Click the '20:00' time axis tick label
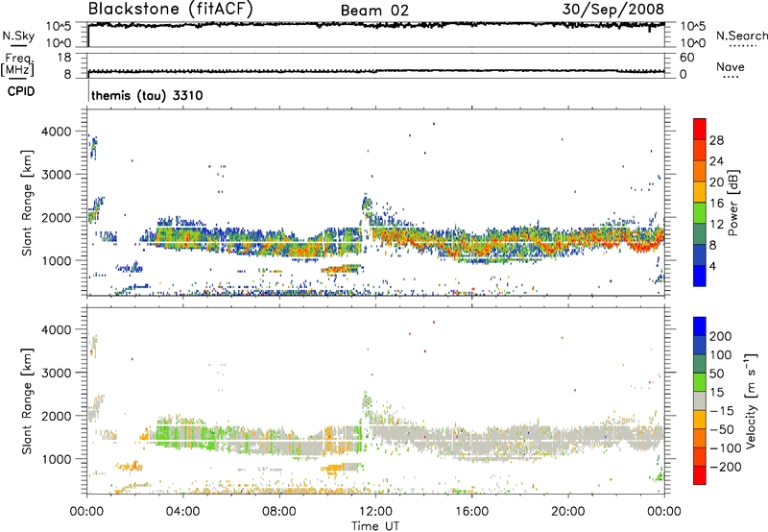The image size is (768, 532). pyautogui.click(x=567, y=512)
